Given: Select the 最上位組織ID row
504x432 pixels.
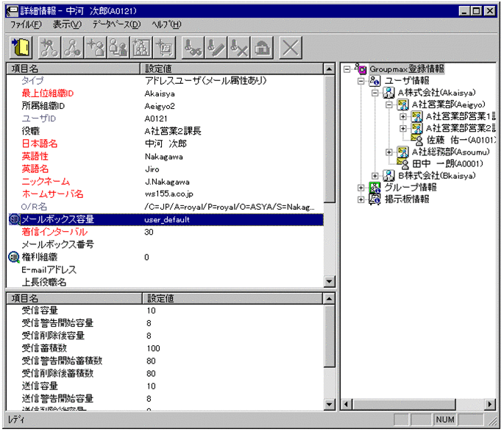Looking at the screenshot, I should point(166,93).
